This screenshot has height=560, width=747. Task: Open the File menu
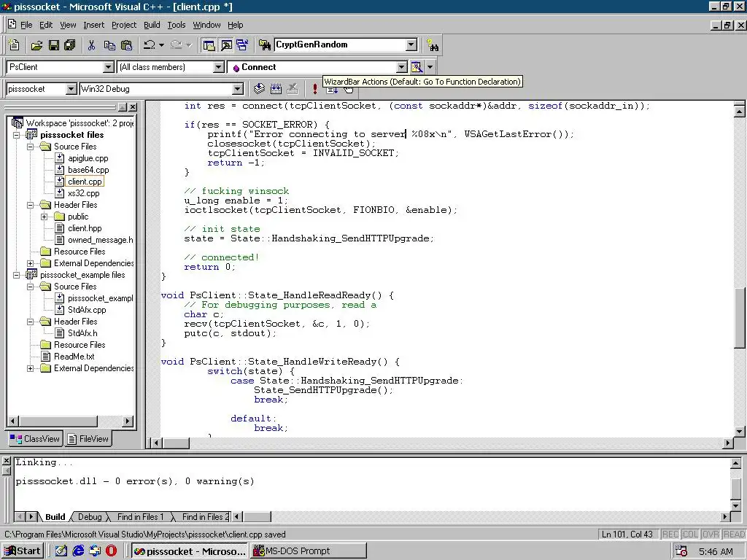(26, 25)
